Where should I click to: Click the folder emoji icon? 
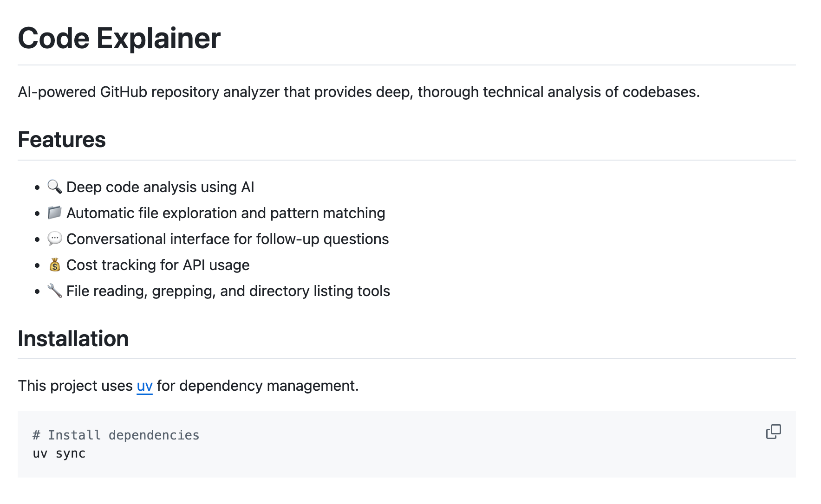[x=55, y=213]
